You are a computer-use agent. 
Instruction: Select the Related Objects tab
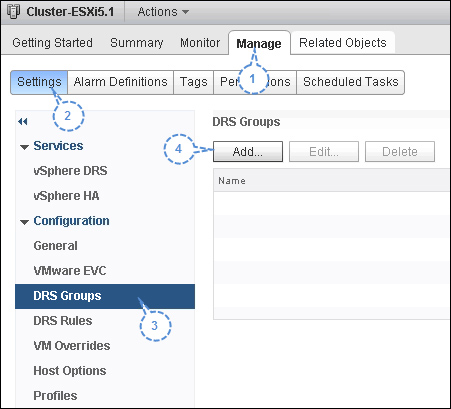pos(343,43)
